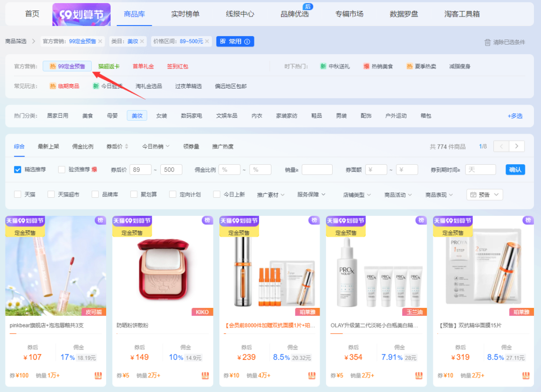The image size is (541, 392).
Task: Click minimum 券后价 field showing 89
Action: tap(140, 170)
